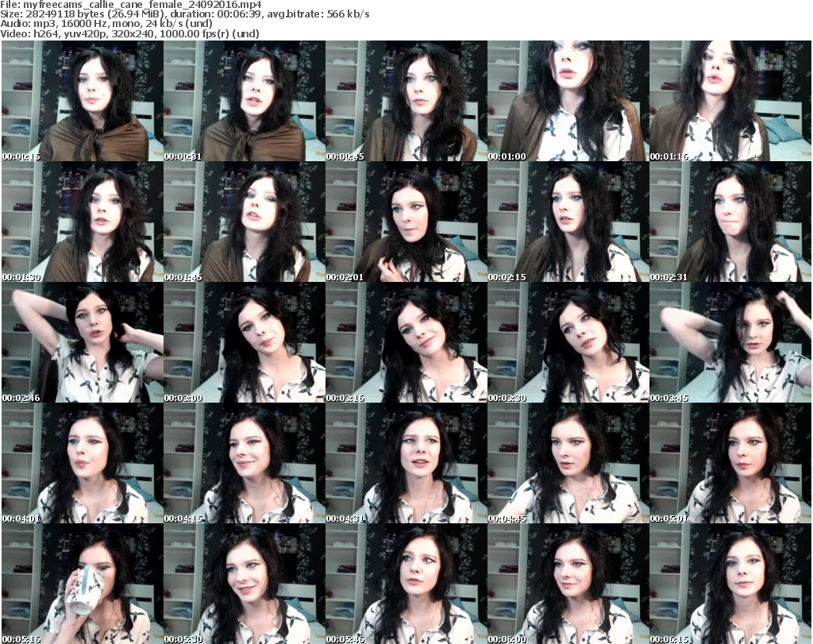Pick the frame marked 00:01:30
Viewport: 813px width, 644px height.
tap(83, 222)
